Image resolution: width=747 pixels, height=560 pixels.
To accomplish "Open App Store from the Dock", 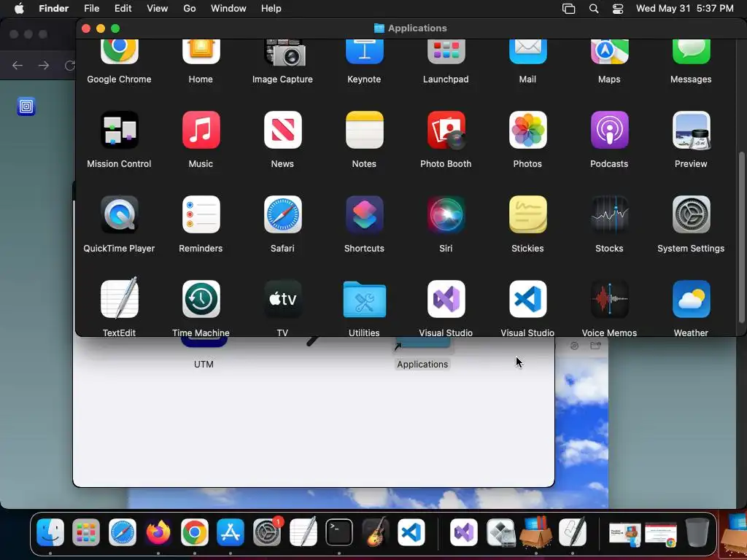I will tap(231, 532).
